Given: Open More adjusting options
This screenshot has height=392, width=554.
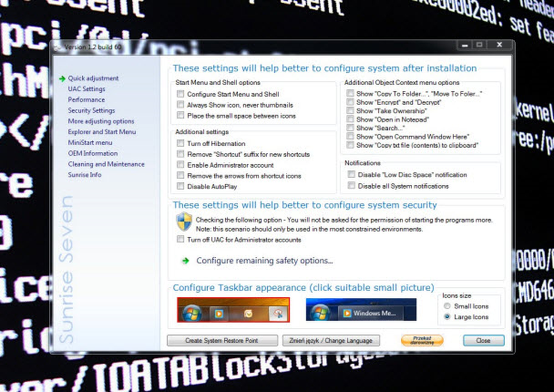Looking at the screenshot, I should 101,121.
